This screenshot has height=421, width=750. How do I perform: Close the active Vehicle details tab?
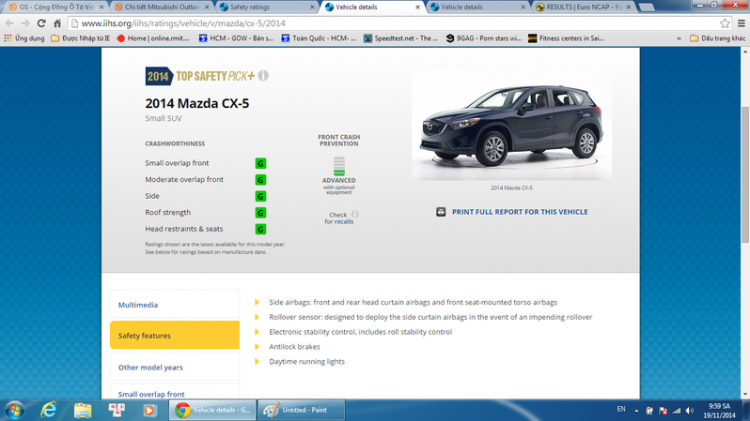click(x=418, y=7)
